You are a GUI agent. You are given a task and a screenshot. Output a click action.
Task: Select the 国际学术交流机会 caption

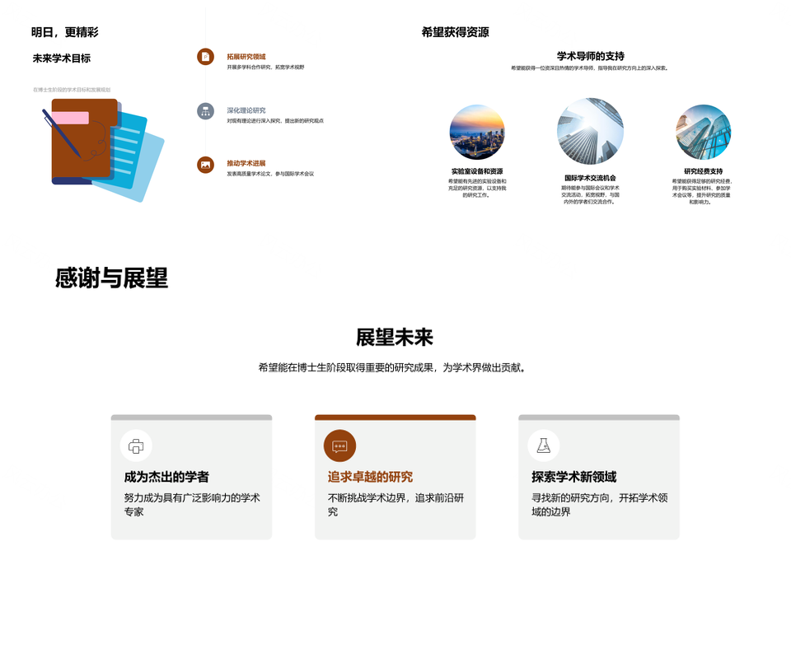[x=590, y=178]
